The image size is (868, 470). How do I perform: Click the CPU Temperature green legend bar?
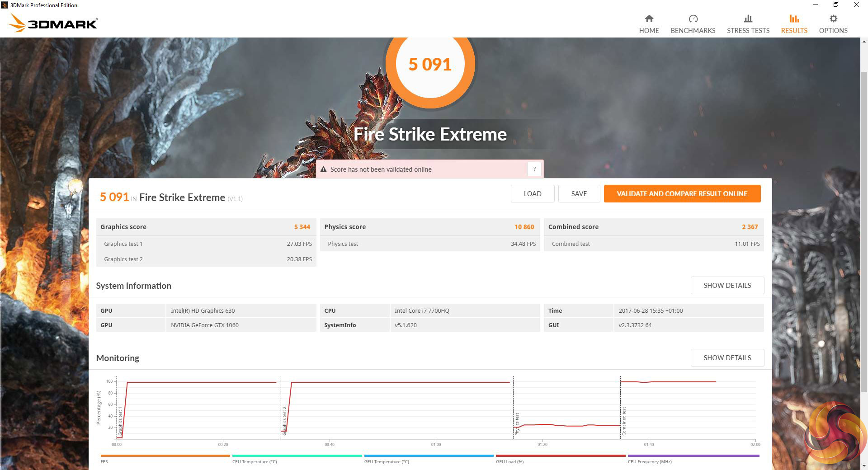point(297,456)
